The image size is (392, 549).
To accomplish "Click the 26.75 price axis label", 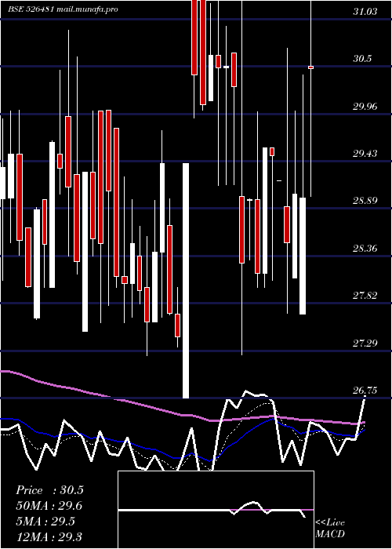I will pos(365,390).
